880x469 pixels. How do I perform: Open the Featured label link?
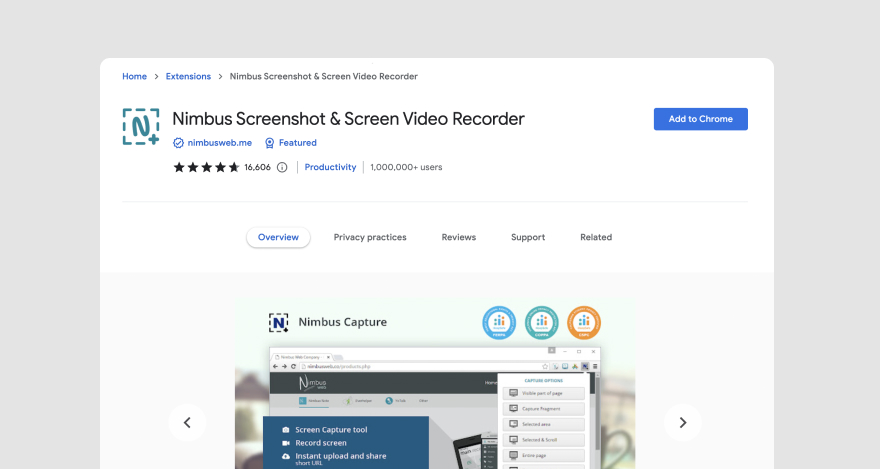(297, 143)
